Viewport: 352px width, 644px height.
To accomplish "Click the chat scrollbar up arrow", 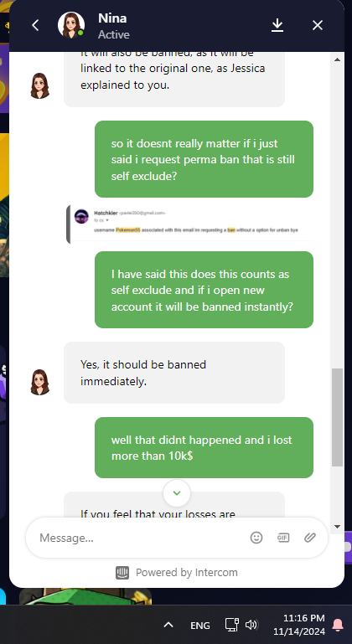I will 337,59.
